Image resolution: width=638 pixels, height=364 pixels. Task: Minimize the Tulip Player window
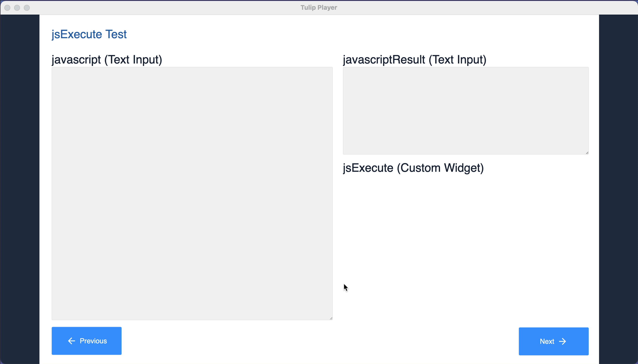pyautogui.click(x=17, y=8)
